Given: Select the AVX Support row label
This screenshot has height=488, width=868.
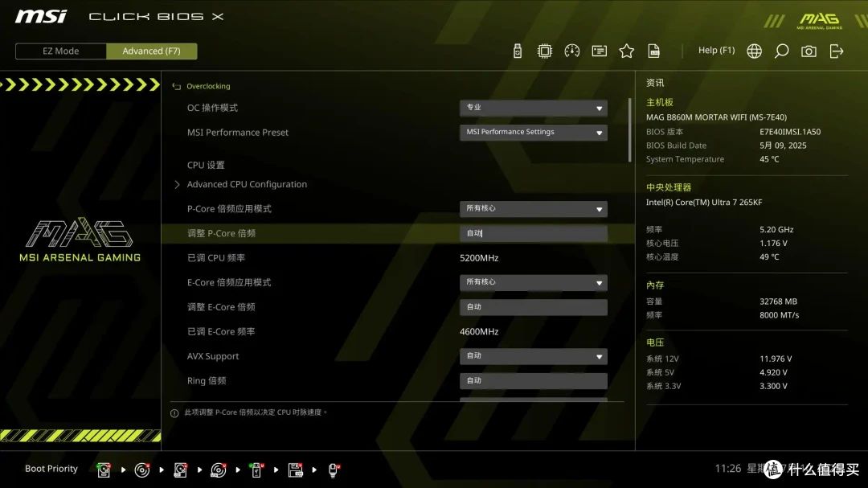Looking at the screenshot, I should point(213,356).
